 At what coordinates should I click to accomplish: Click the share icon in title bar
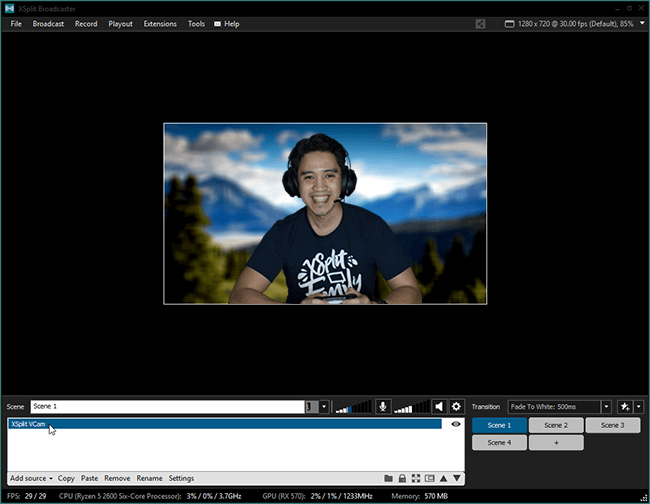pos(480,24)
